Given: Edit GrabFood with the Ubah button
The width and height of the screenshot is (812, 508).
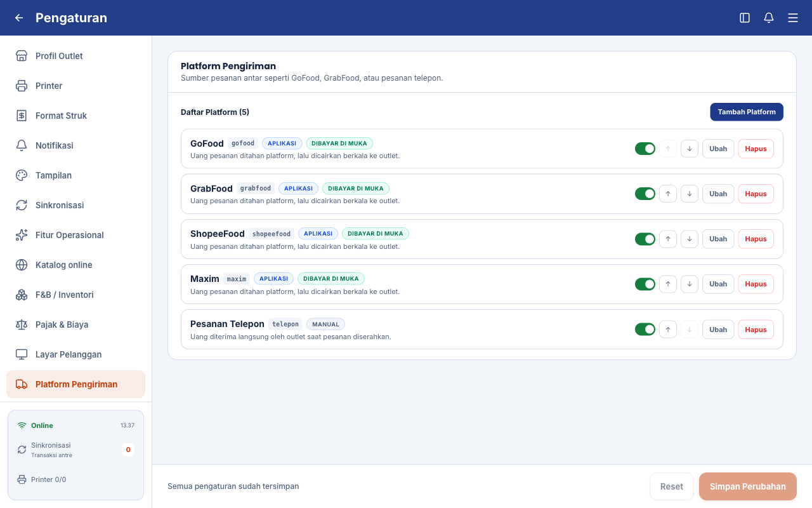Looking at the screenshot, I should point(718,194).
